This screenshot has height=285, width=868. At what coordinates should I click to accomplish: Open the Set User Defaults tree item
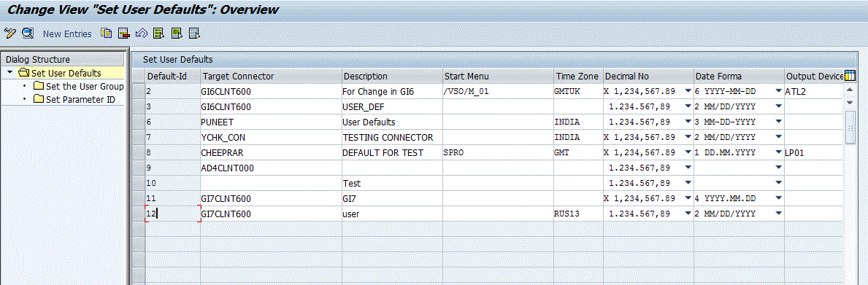tap(66, 73)
